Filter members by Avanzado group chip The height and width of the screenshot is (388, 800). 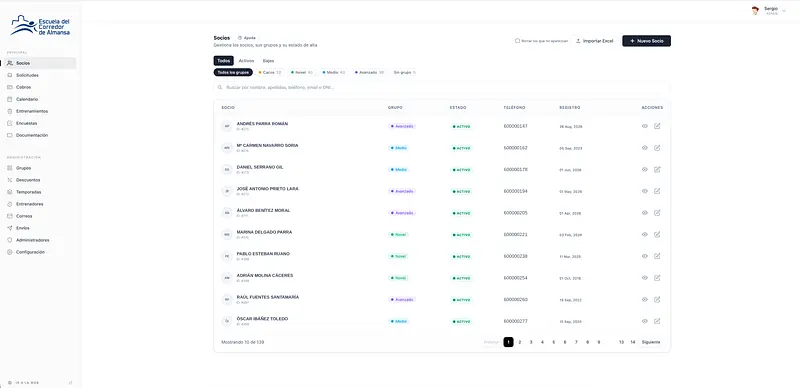369,72
